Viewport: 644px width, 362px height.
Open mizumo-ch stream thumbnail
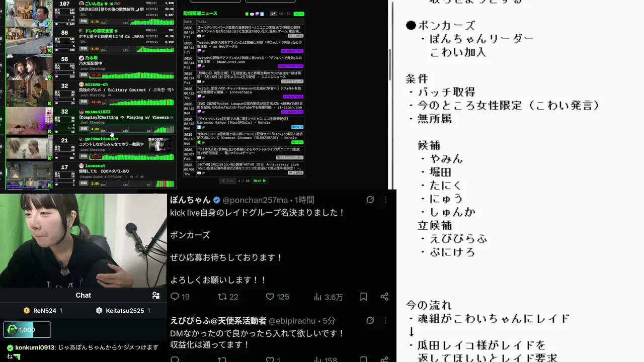click(x=29, y=94)
